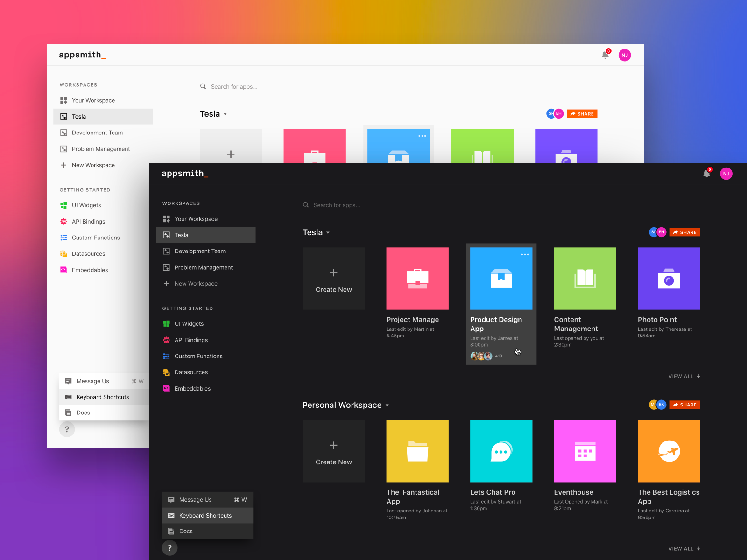Expand the Personal Workspace dropdown
Screen dimensions: 747x560
(387, 405)
